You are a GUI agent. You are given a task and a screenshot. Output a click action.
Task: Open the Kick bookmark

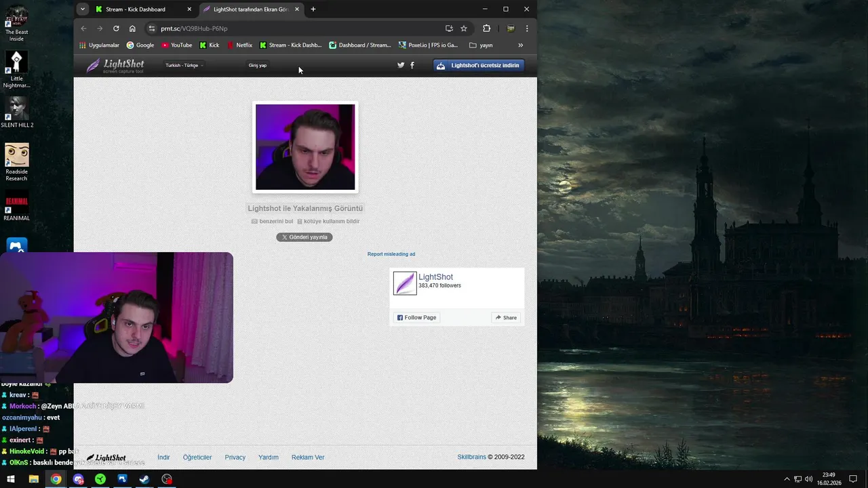[210, 45]
